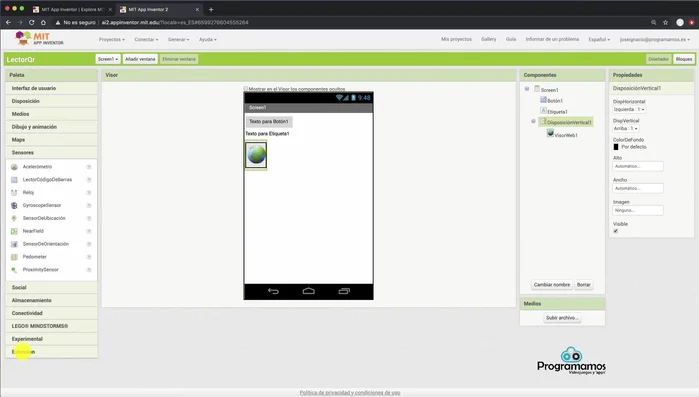Expand the Dibujo y animación palette
This screenshot has height=397, width=699.
coord(52,127)
